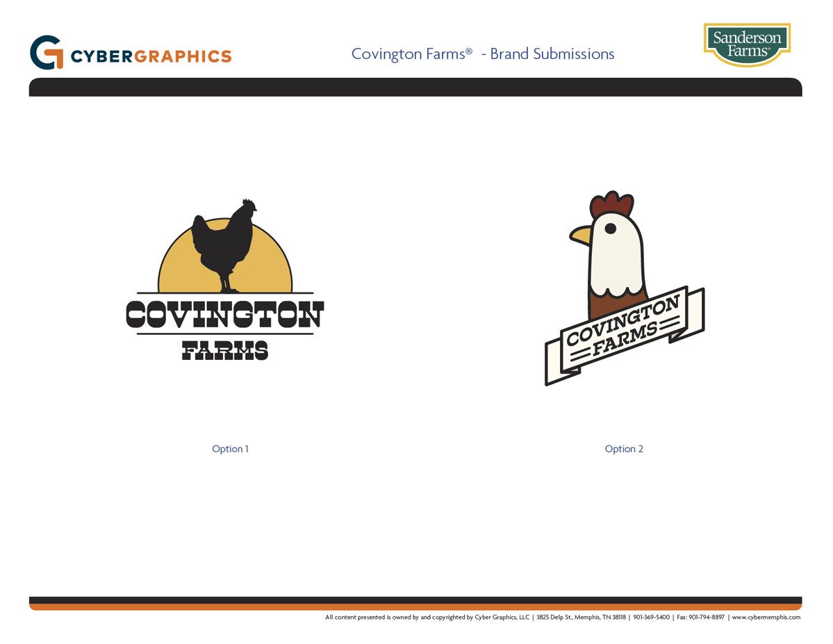Click the Sanderson Farms logo badge
This screenshot has height=644, width=833.
[747, 44]
